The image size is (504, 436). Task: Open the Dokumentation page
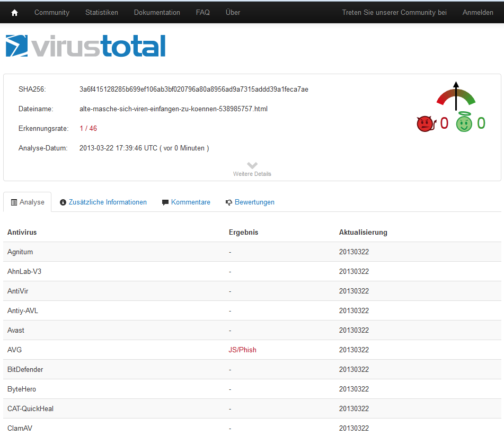tap(157, 13)
